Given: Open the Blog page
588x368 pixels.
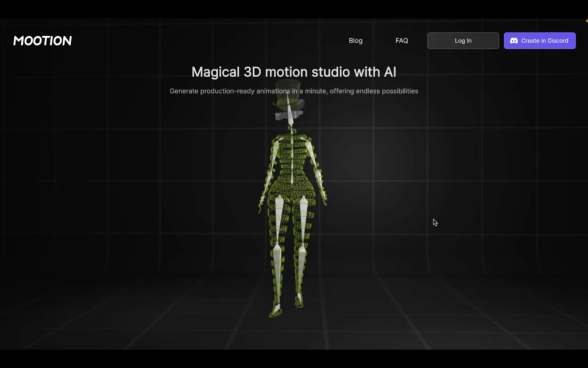Looking at the screenshot, I should pos(355,41).
